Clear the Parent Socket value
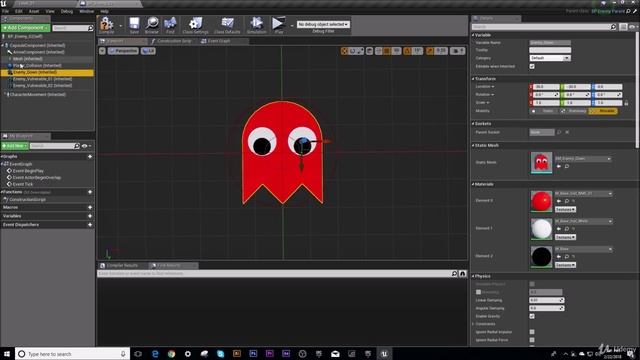This screenshot has height=360, width=640. pos(567,132)
